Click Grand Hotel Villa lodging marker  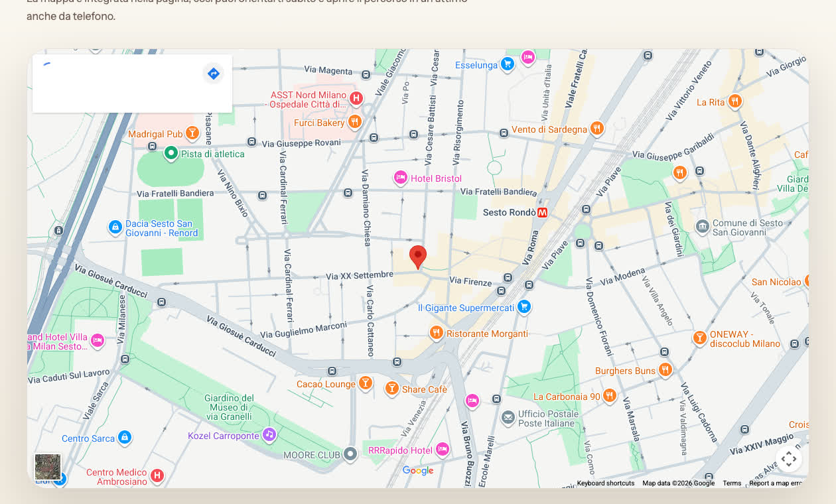pyautogui.click(x=98, y=340)
